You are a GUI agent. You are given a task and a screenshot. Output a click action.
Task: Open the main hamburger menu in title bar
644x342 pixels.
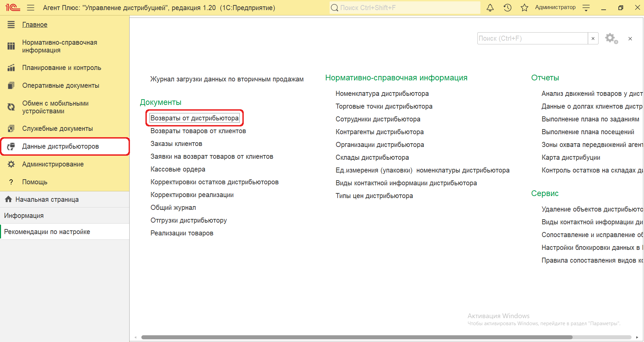point(31,7)
